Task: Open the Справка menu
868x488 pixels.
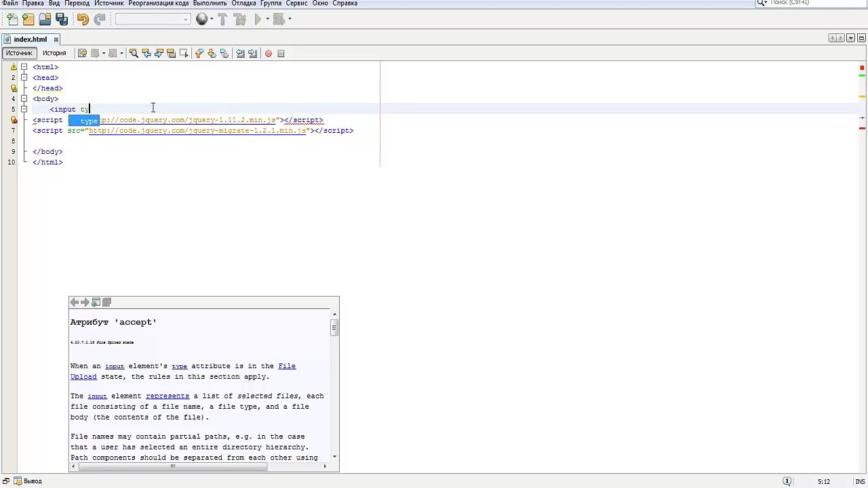Action: click(x=344, y=3)
